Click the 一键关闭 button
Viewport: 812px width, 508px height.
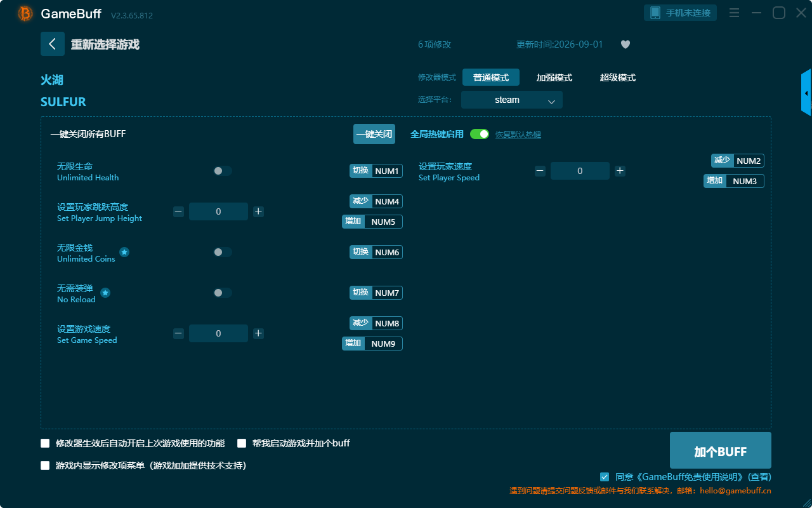point(374,134)
